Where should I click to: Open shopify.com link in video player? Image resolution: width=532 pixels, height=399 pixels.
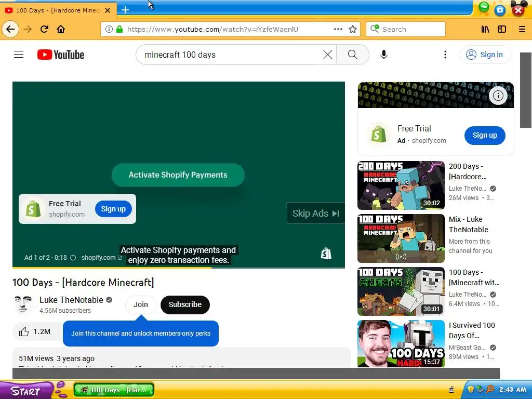point(101,258)
